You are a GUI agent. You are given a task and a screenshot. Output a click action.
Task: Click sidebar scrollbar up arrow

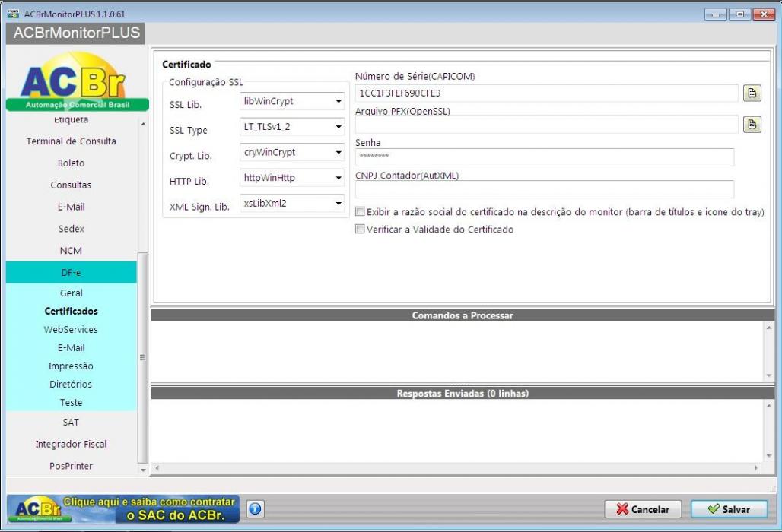coord(143,124)
